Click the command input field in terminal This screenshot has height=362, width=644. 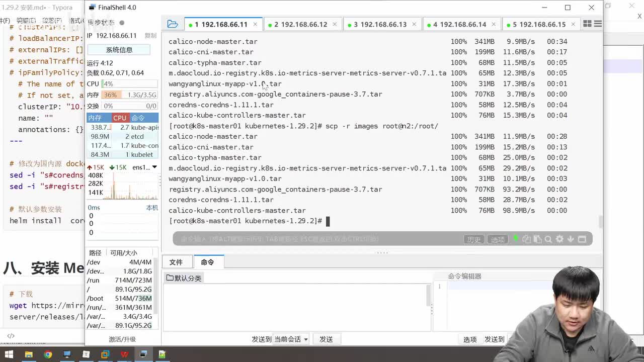(x=317, y=239)
